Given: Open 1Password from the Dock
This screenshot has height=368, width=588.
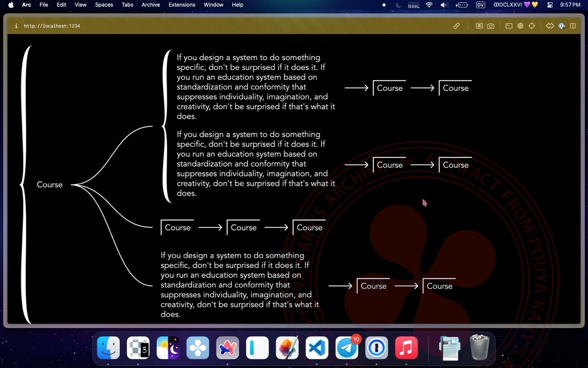Looking at the screenshot, I should pyautogui.click(x=377, y=348).
